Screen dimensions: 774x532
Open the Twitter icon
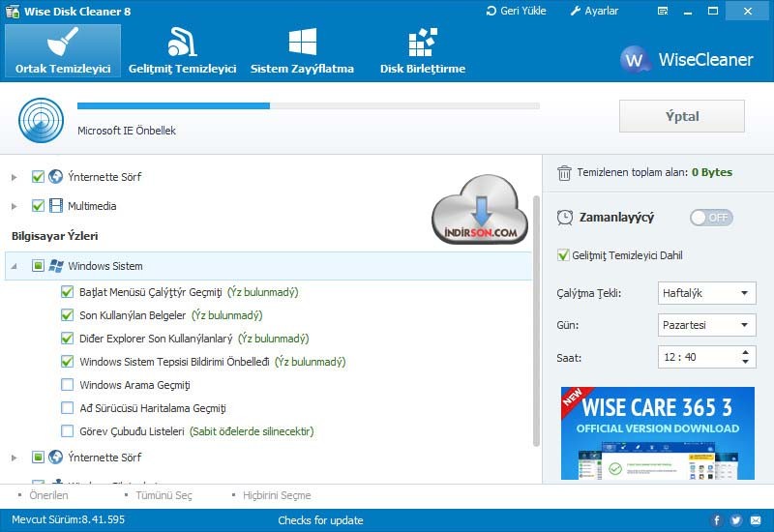736,520
